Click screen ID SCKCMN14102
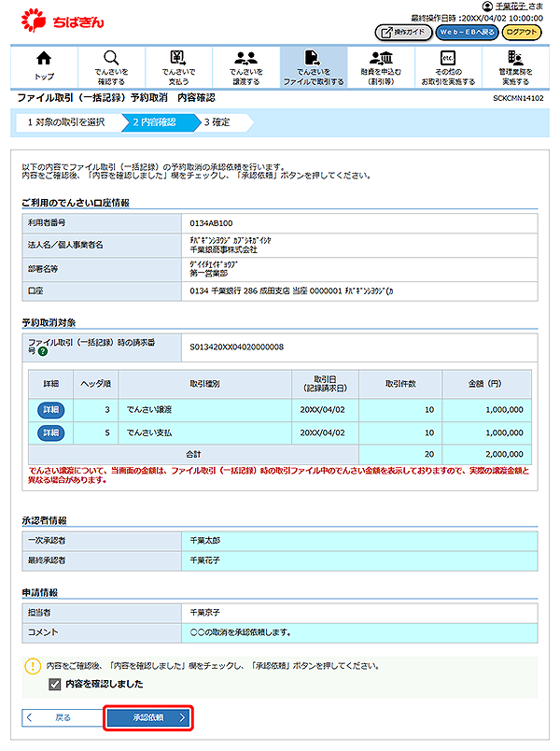The height and width of the screenshot is (751, 560). click(518, 98)
